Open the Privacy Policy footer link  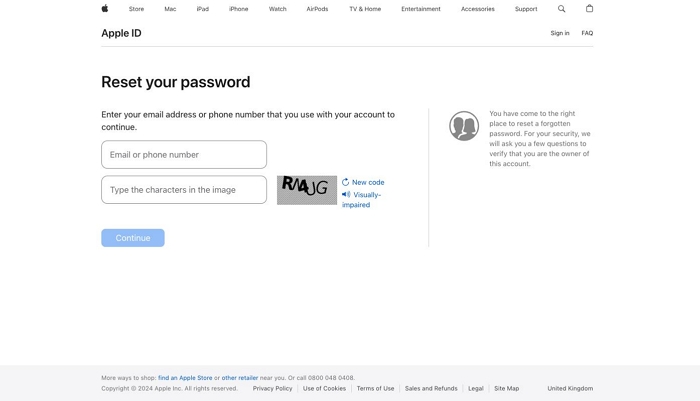pos(272,388)
